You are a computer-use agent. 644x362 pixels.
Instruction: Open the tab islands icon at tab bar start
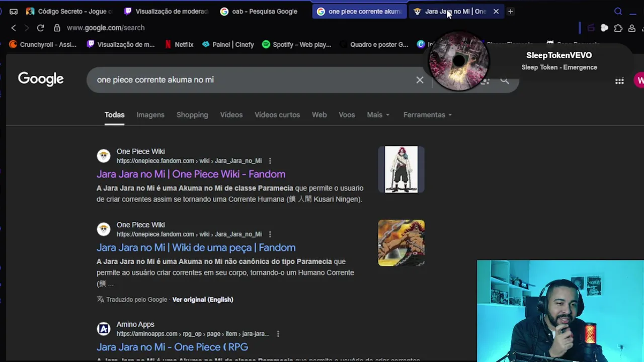point(14,11)
